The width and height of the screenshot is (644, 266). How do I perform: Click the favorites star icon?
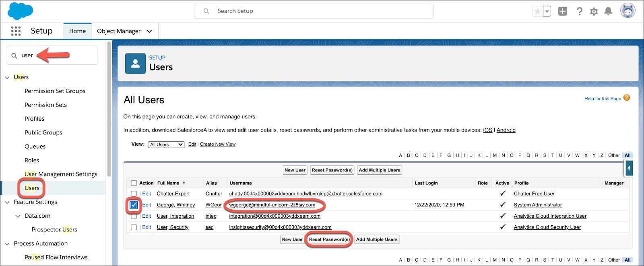pos(537,11)
